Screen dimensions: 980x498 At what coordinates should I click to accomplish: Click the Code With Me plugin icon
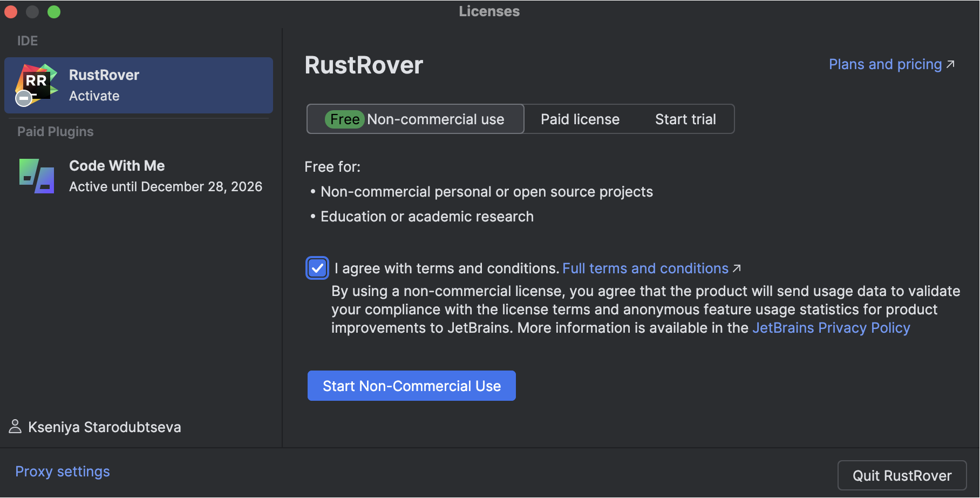[x=36, y=176]
